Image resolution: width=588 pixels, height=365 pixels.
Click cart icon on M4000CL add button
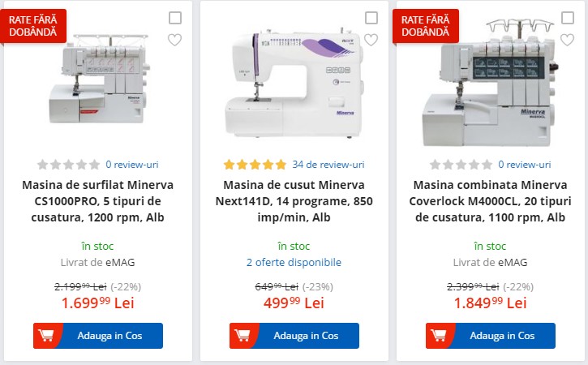click(x=440, y=336)
